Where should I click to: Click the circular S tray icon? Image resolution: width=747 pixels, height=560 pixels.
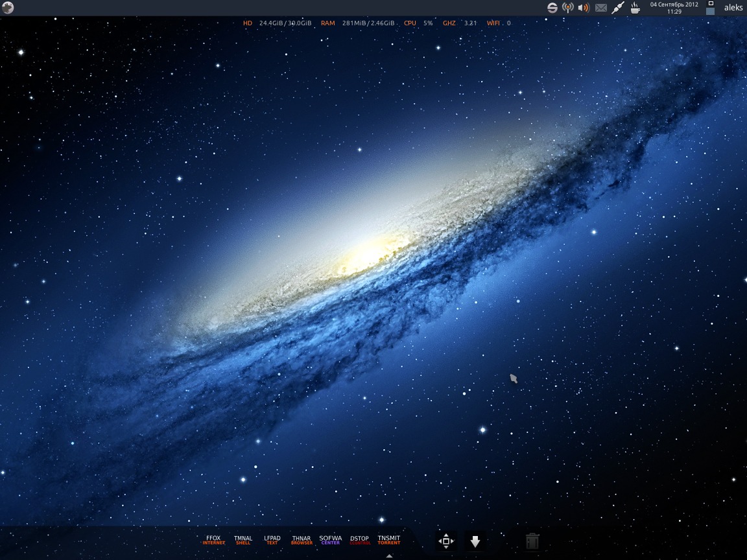coord(552,8)
